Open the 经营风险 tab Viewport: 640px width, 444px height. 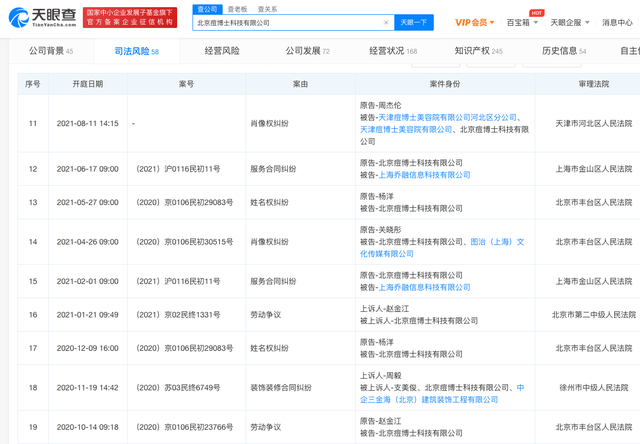click(x=222, y=51)
